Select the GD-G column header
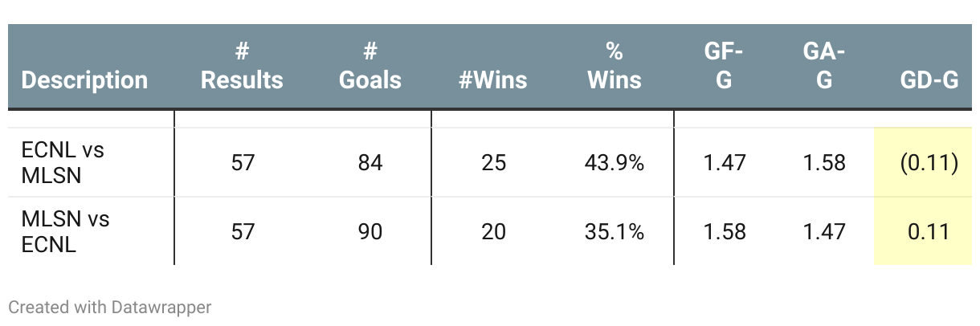The height and width of the screenshot is (326, 980). click(929, 80)
